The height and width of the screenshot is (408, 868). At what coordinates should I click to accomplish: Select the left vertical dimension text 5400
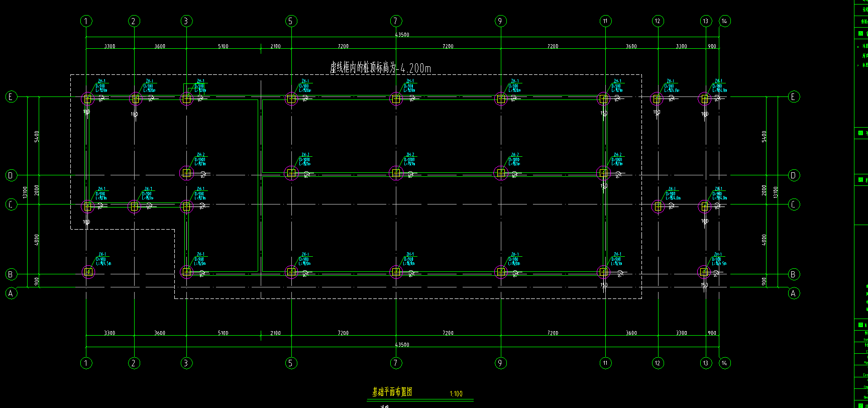[37, 136]
